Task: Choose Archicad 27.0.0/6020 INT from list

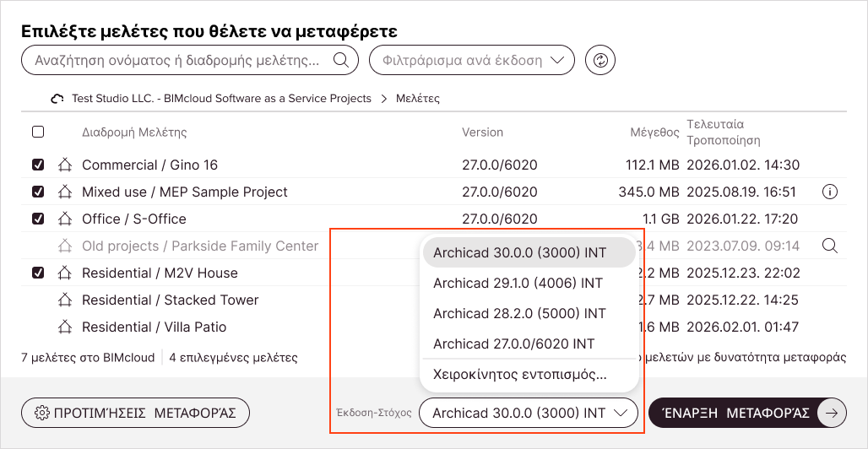Action: point(529,344)
